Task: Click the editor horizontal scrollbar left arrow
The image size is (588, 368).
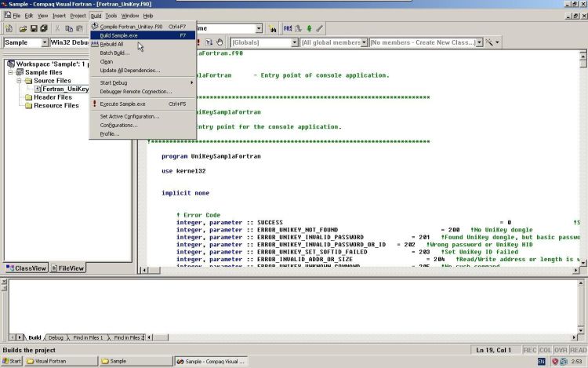Action: [144, 270]
